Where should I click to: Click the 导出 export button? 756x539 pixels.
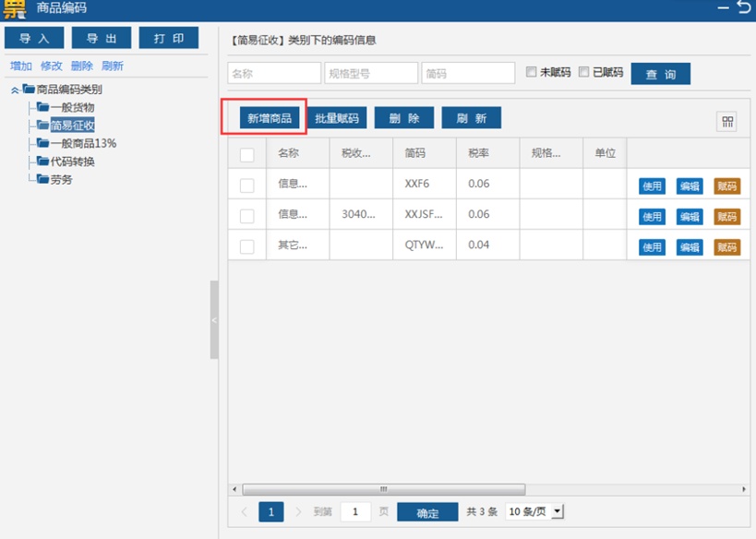pyautogui.click(x=102, y=38)
